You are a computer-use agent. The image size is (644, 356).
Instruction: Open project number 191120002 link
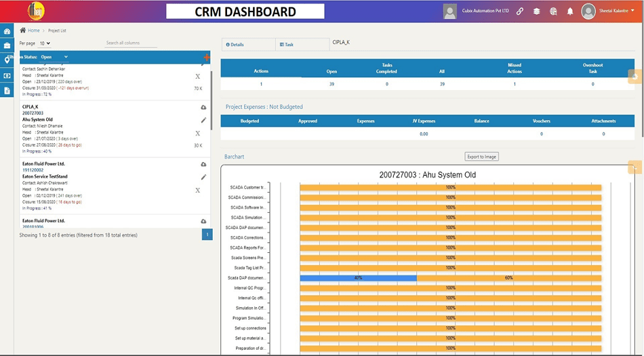[33, 170]
